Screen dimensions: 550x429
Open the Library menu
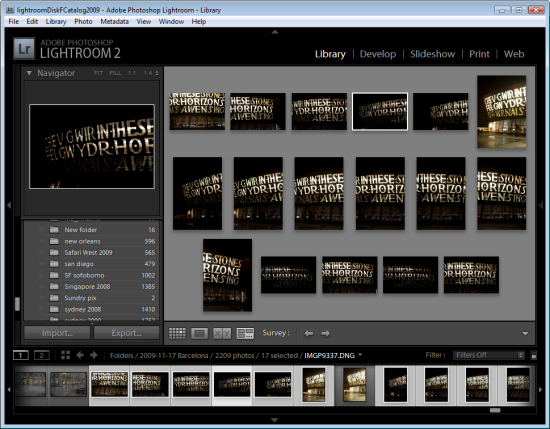click(56, 21)
